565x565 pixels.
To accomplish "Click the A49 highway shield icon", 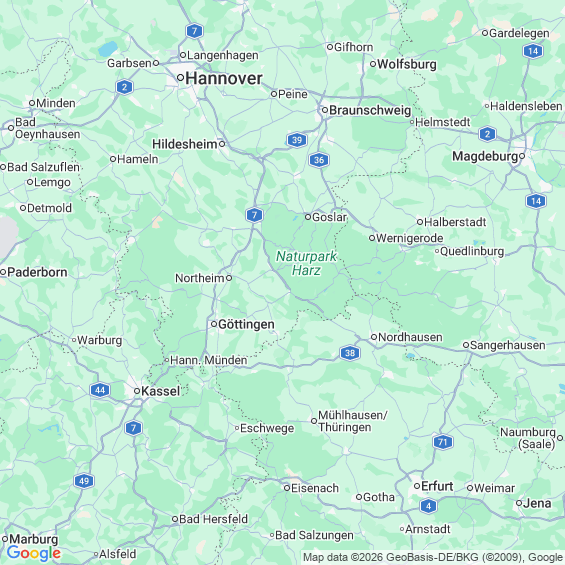I will pyautogui.click(x=84, y=481).
